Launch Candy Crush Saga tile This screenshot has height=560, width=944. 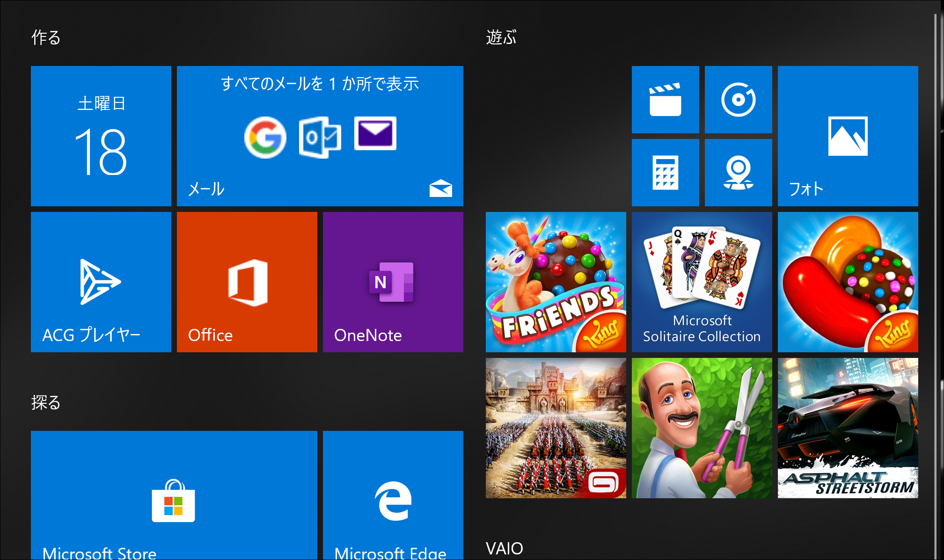(x=848, y=282)
